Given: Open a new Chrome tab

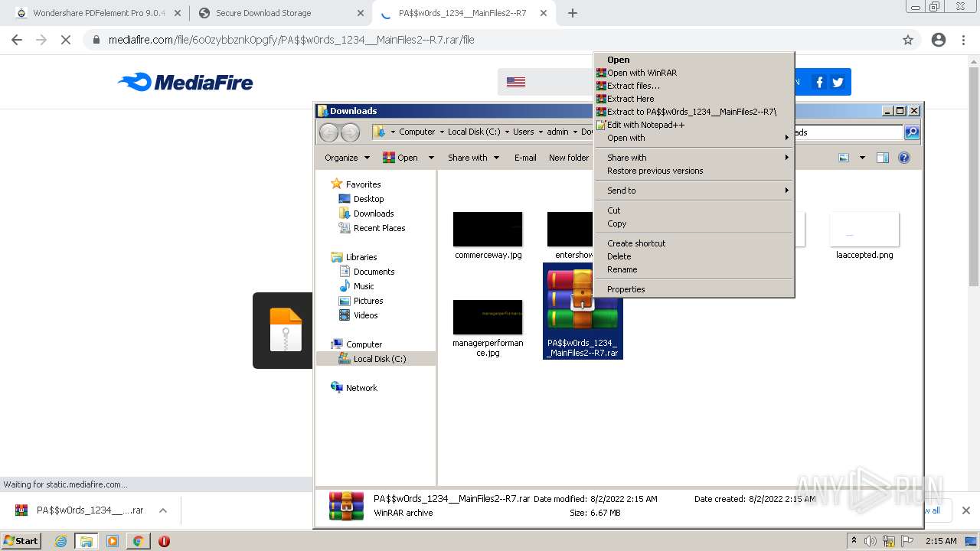Looking at the screenshot, I should 573,13.
